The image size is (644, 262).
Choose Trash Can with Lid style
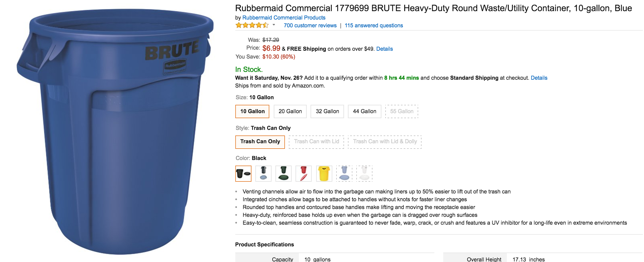pyautogui.click(x=316, y=142)
